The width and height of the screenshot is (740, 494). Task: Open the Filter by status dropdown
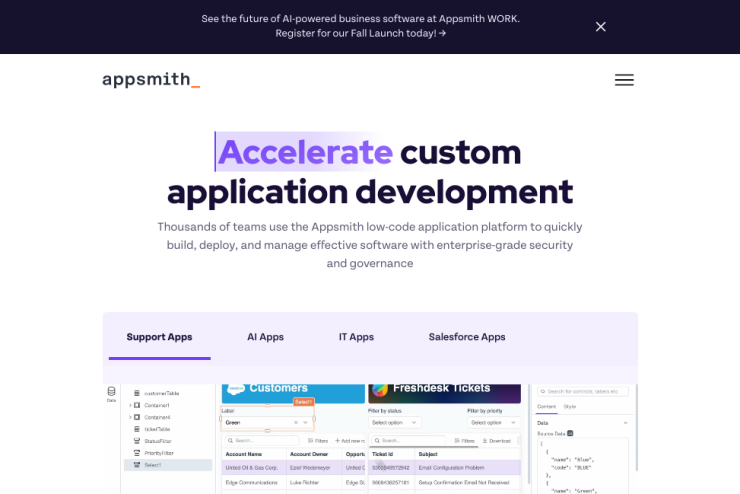(395, 423)
